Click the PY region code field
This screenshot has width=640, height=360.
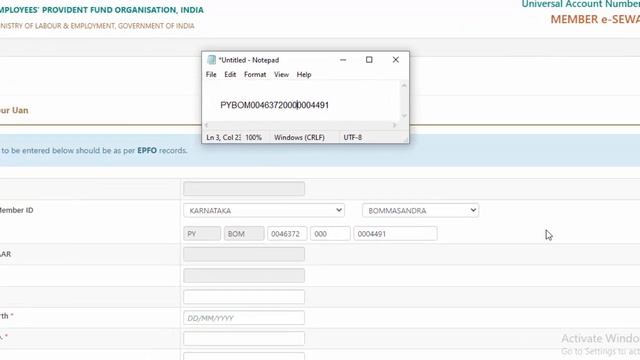point(202,234)
